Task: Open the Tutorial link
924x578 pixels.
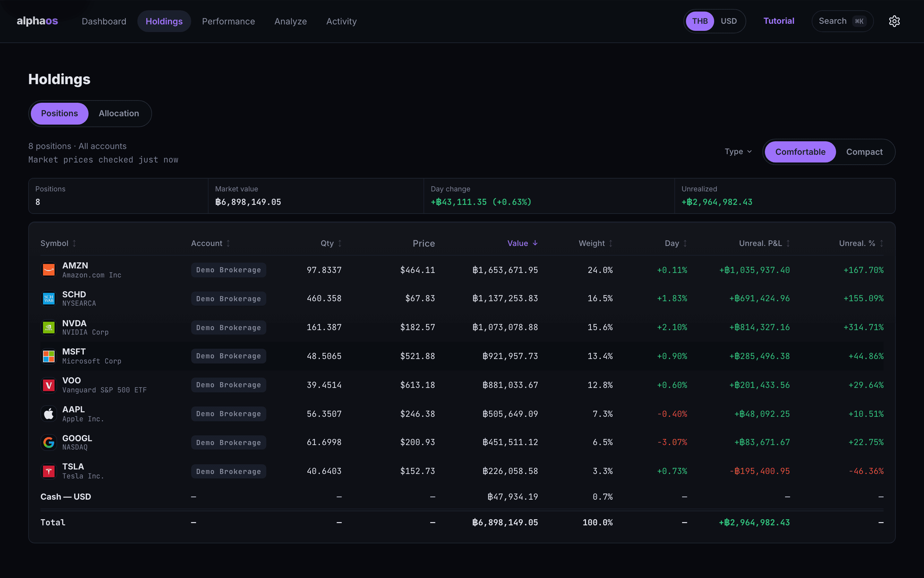Action: pyautogui.click(x=779, y=21)
